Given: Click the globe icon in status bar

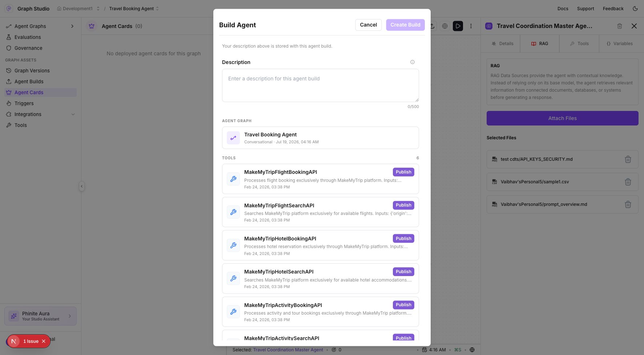Looking at the screenshot, I should coord(472,350).
